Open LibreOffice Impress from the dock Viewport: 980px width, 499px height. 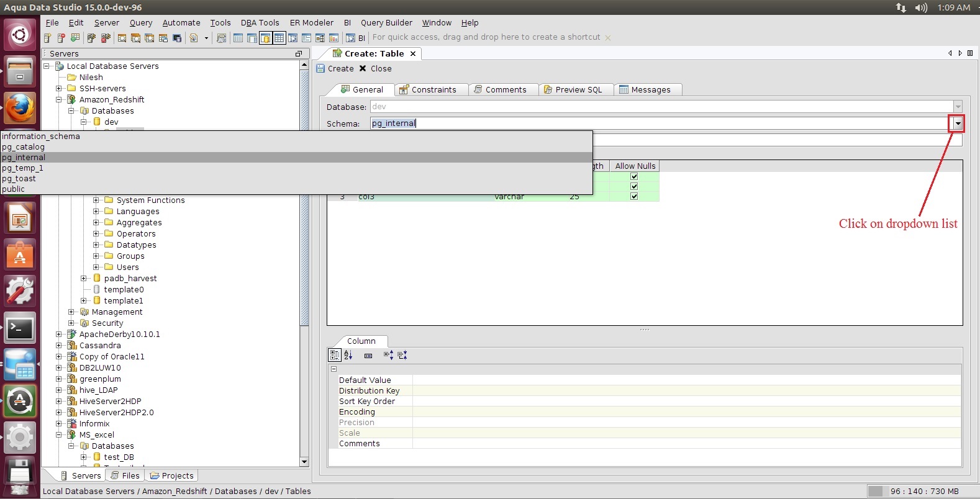[x=20, y=218]
